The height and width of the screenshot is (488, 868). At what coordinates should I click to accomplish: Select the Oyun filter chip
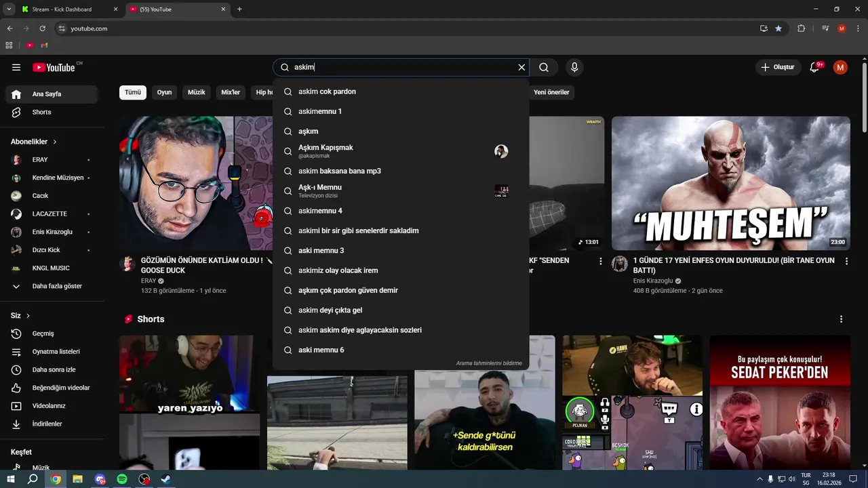[164, 92]
